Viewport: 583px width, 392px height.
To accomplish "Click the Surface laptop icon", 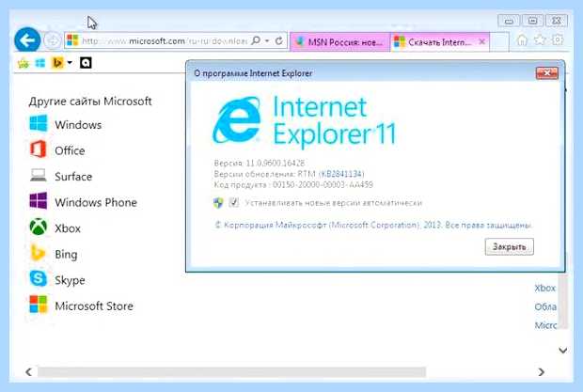I will coord(39,176).
